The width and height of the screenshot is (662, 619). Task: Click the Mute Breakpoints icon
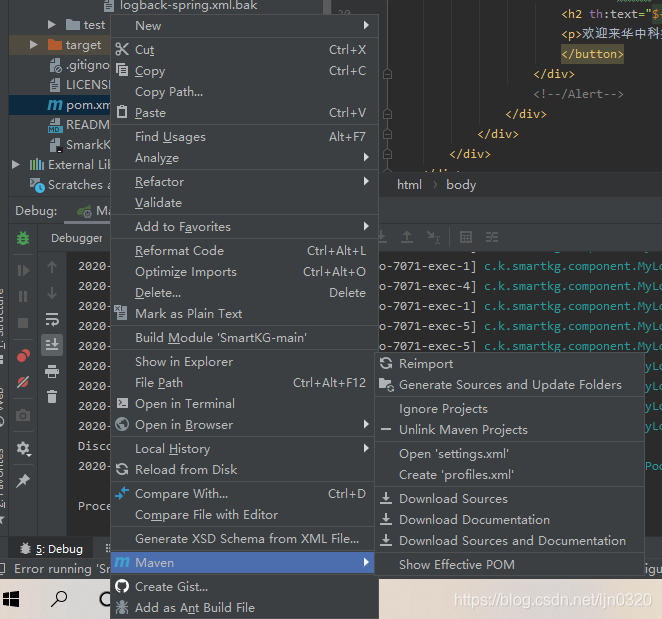[23, 381]
